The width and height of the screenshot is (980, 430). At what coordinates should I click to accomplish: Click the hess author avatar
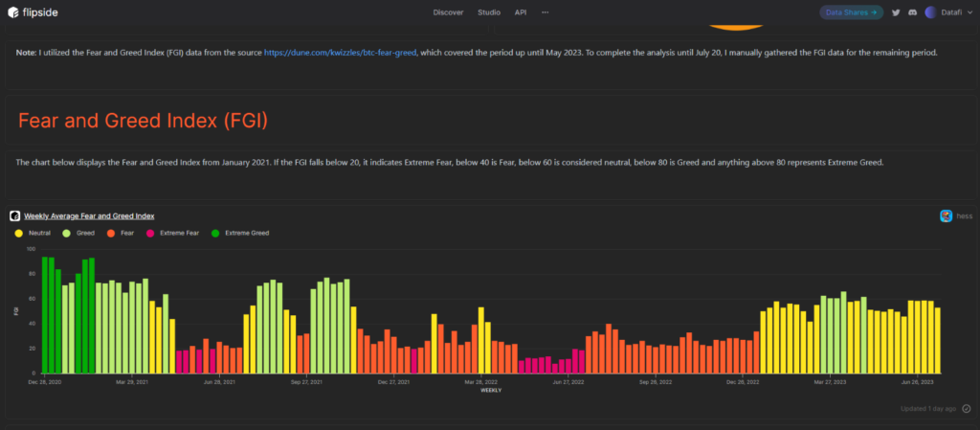(946, 216)
